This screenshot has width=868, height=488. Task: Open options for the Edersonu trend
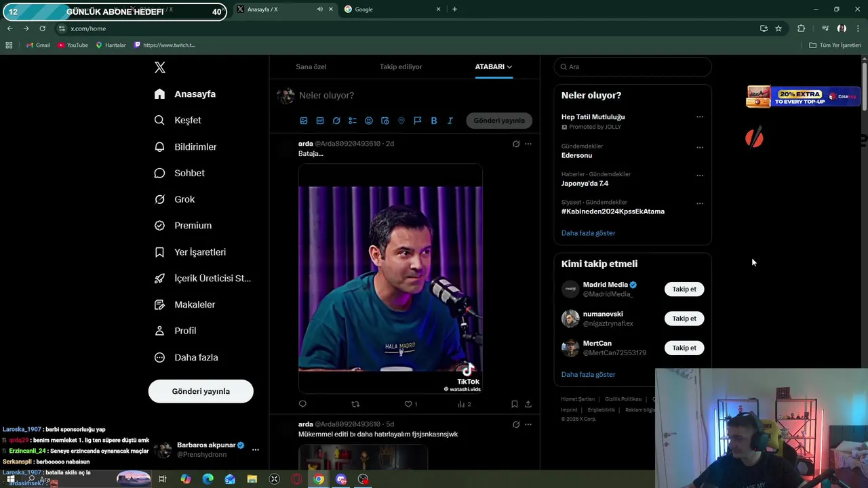point(700,147)
